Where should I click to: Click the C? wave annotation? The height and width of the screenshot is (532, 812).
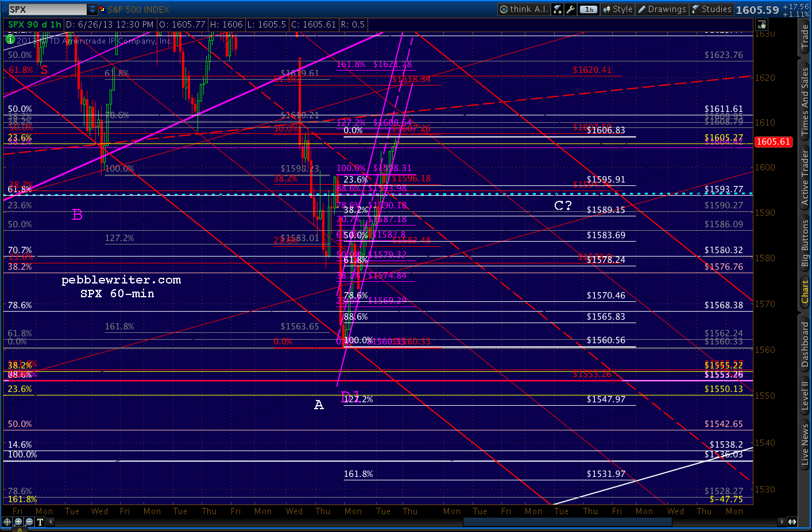(x=563, y=205)
